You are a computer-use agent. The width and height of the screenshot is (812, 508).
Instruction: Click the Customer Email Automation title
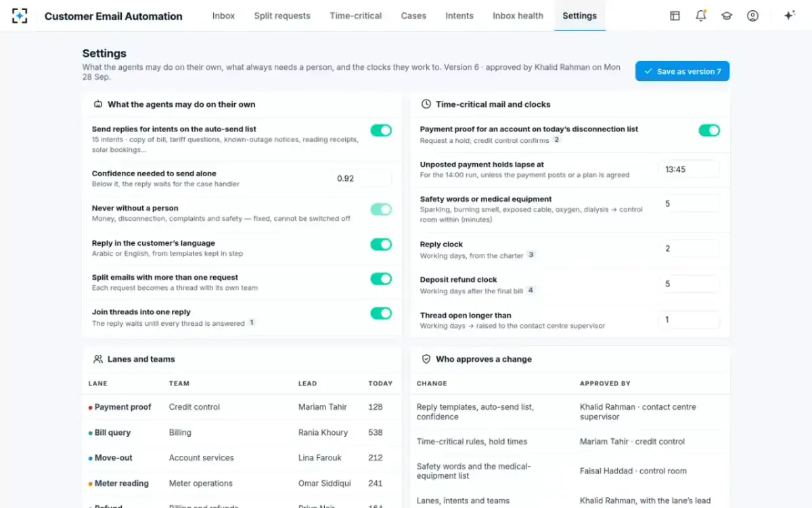[x=114, y=16]
